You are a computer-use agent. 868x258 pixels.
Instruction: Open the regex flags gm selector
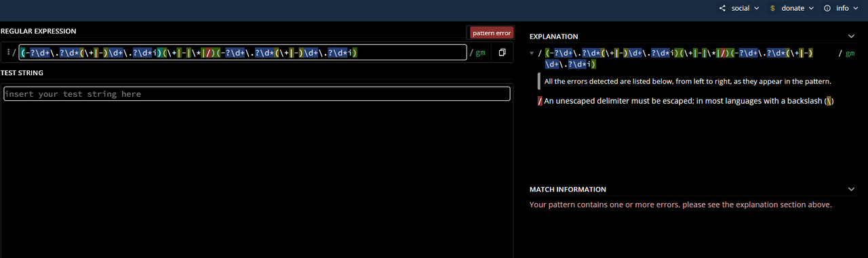tap(480, 53)
